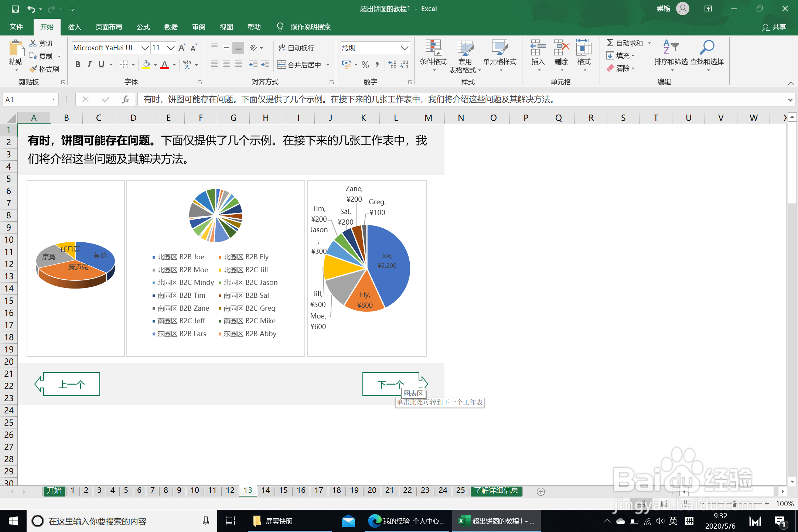Click the Format Painter brush icon
798x532 pixels.
click(34, 69)
